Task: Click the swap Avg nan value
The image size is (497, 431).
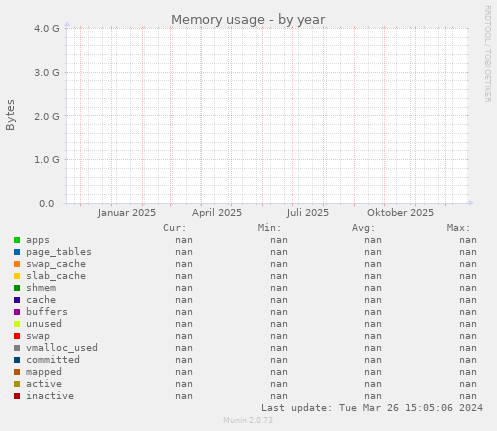Action: click(x=373, y=336)
